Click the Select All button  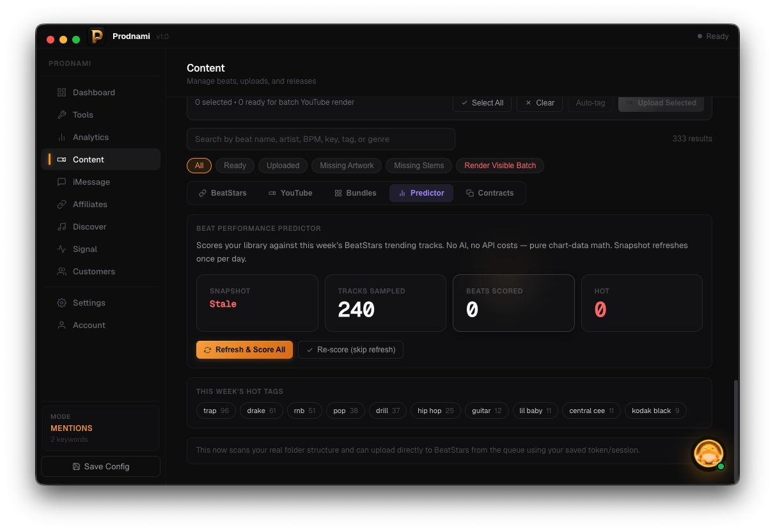click(482, 103)
